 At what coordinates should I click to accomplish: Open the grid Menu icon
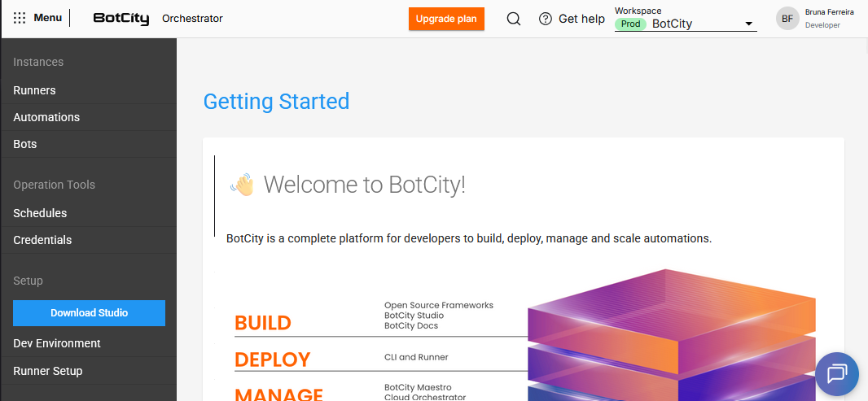tap(20, 18)
